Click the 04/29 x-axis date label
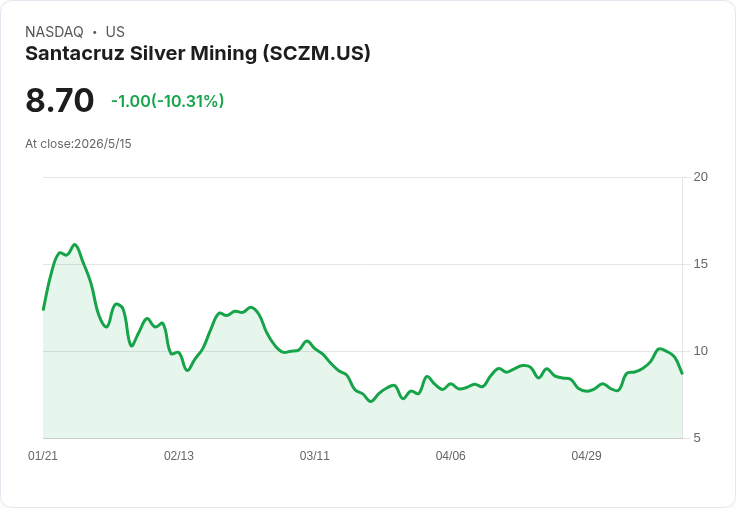Viewport: 736px width, 508px height. pyautogui.click(x=586, y=455)
